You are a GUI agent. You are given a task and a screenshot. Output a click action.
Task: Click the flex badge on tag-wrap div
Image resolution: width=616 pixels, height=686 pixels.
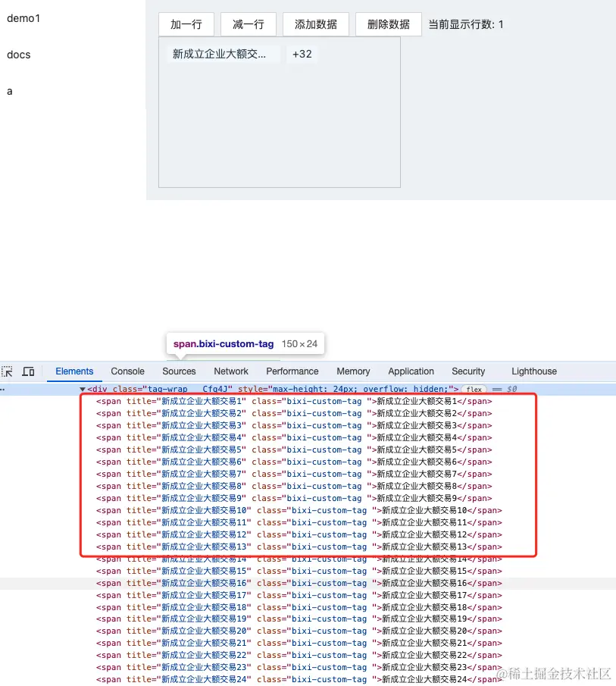474,389
